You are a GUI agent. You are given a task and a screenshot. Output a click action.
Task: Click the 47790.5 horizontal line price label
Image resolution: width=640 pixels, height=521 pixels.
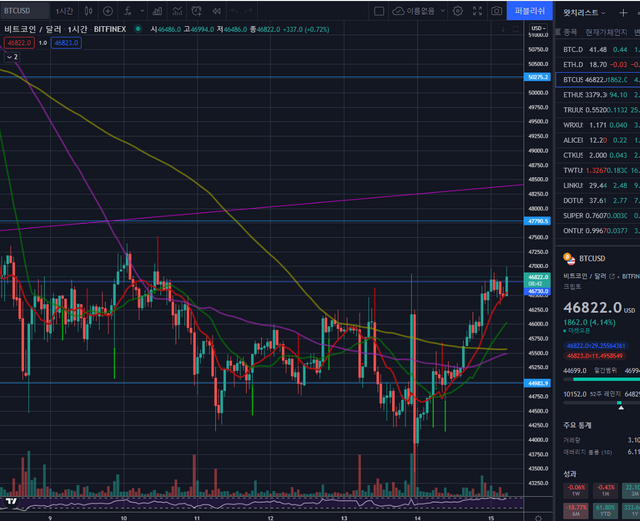[537, 221]
